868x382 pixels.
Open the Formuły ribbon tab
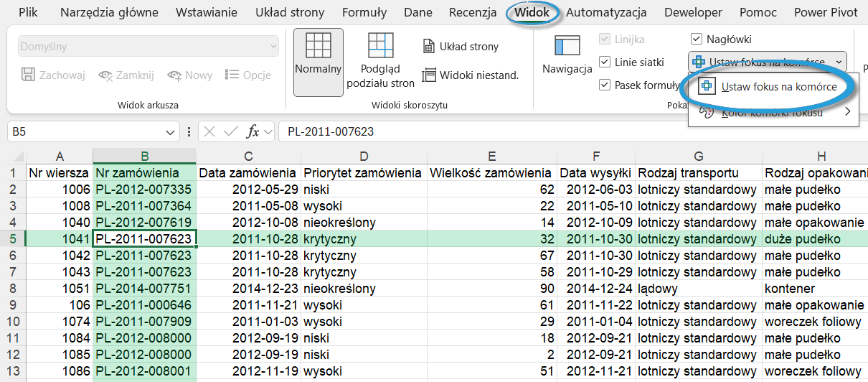pyautogui.click(x=364, y=12)
